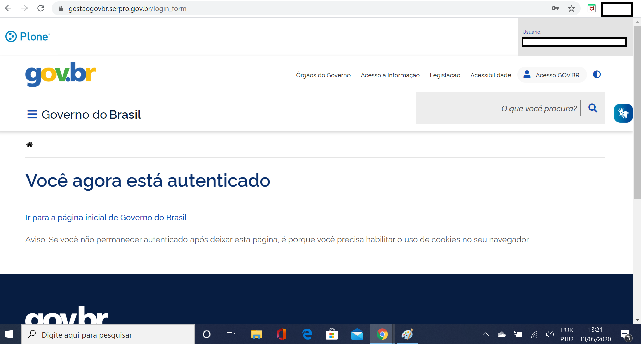Image resolution: width=644 pixels, height=362 pixels.
Task: Open Acesso à Informação menu item
Action: 390,75
